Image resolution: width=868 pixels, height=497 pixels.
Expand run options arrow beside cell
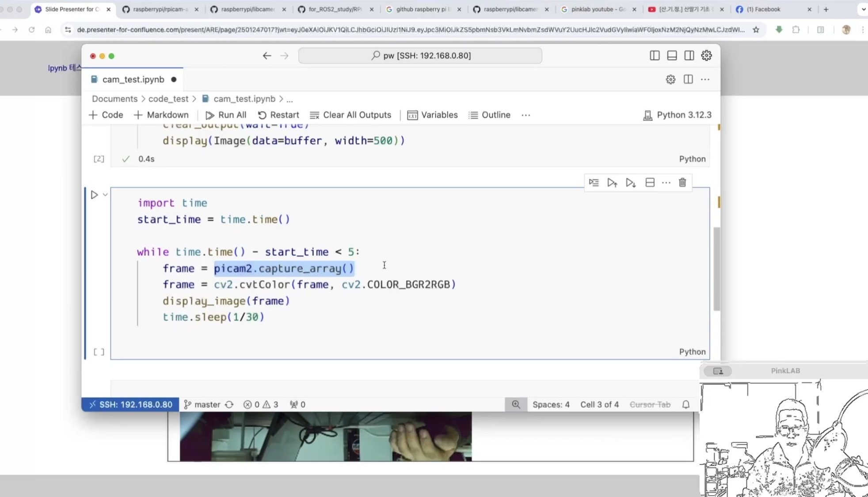coord(105,195)
